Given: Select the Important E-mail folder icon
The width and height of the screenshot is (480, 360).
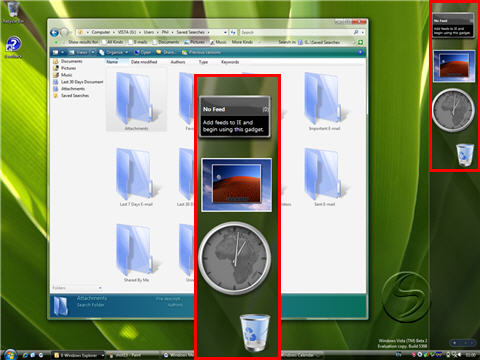Looking at the screenshot, I should click(x=324, y=98).
